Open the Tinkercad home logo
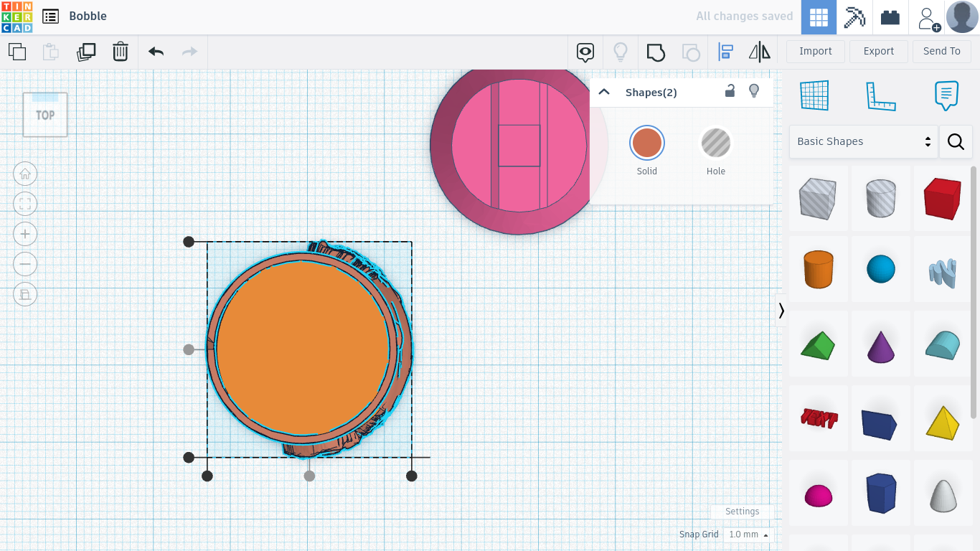 (17, 17)
